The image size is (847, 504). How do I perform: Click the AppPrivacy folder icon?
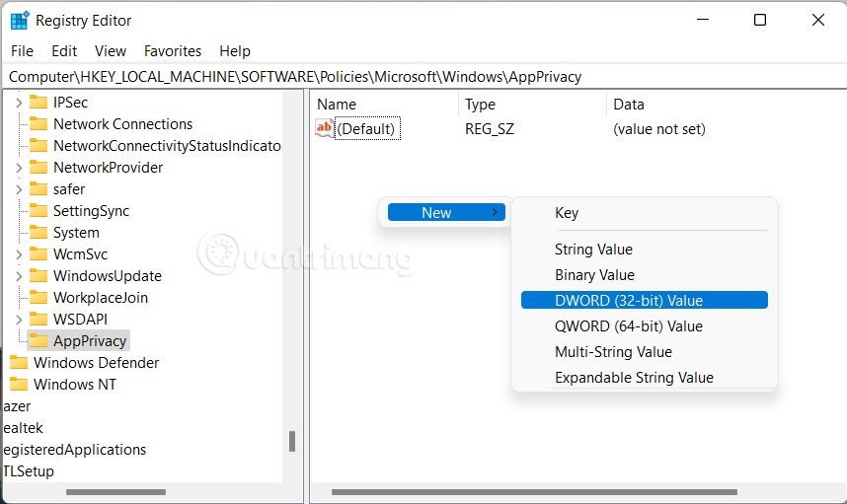38,341
